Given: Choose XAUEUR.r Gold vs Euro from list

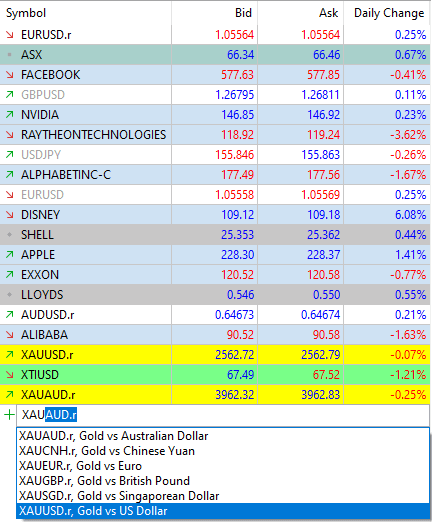Looking at the screenshot, I should 223,466.
